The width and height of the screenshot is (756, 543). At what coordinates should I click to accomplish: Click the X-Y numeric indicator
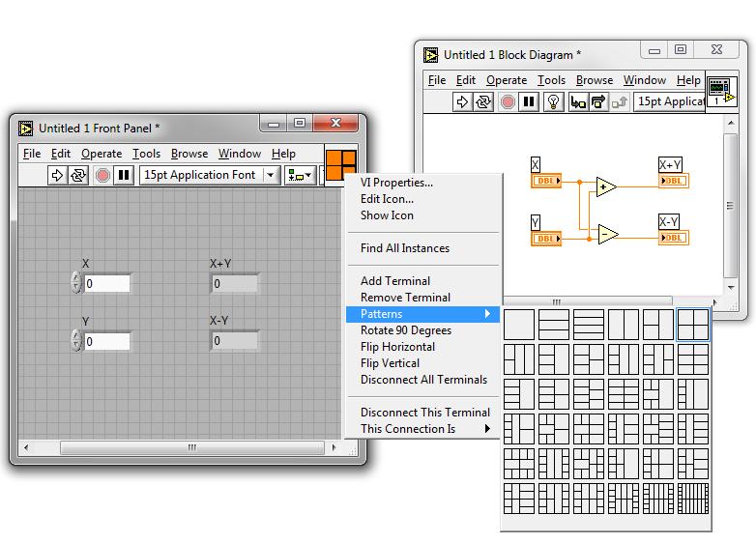pos(234,341)
